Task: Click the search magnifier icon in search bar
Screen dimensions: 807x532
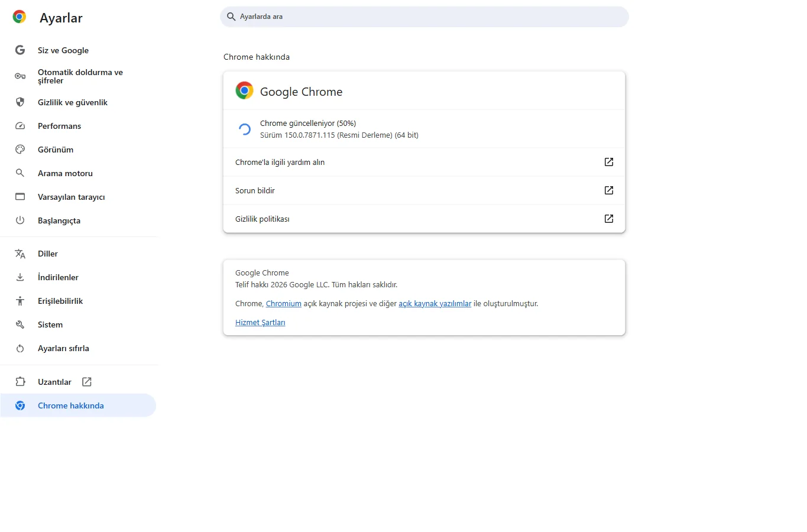Action: [231, 17]
